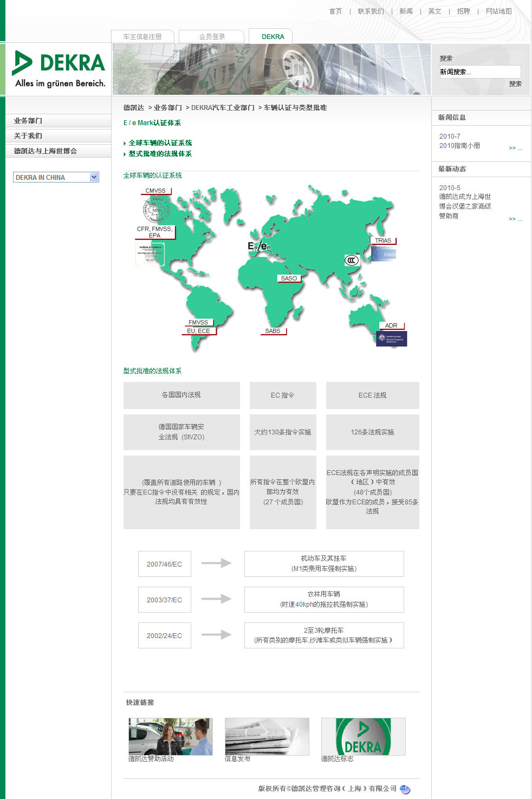Click the arrow next to 2003/37/EC
Image resolution: width=532 pixels, height=799 pixels.
217,599
